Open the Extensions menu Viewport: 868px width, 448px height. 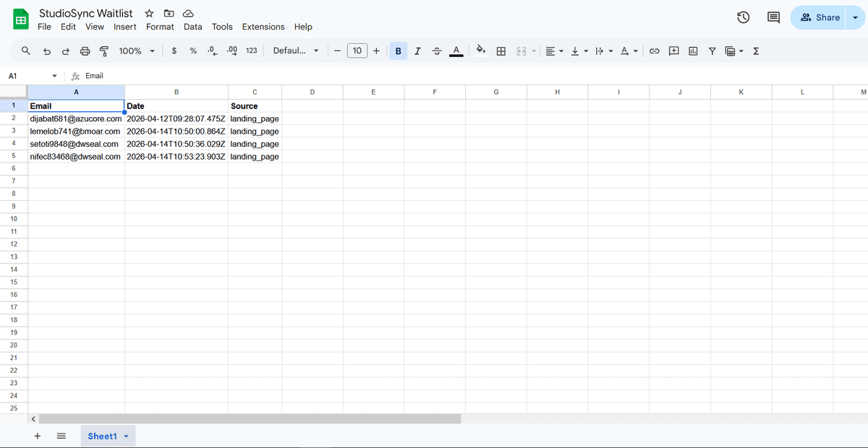263,26
